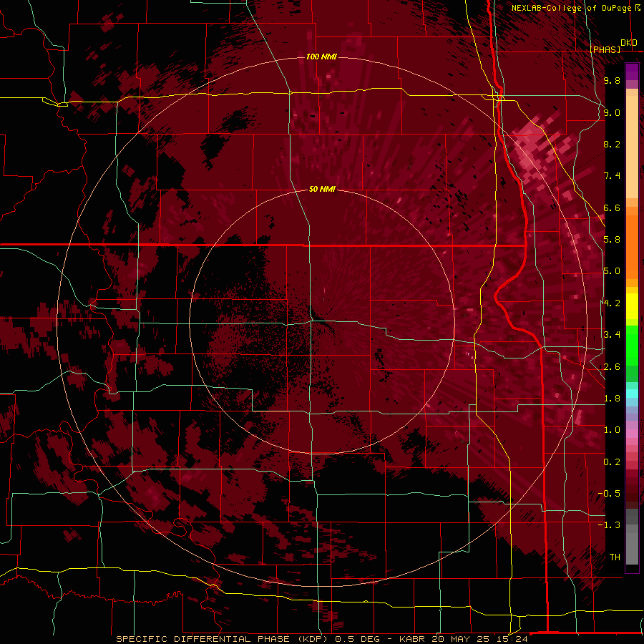Click the 8.2 scale value
Viewport: 644px width, 644px height.
[x=612, y=144]
